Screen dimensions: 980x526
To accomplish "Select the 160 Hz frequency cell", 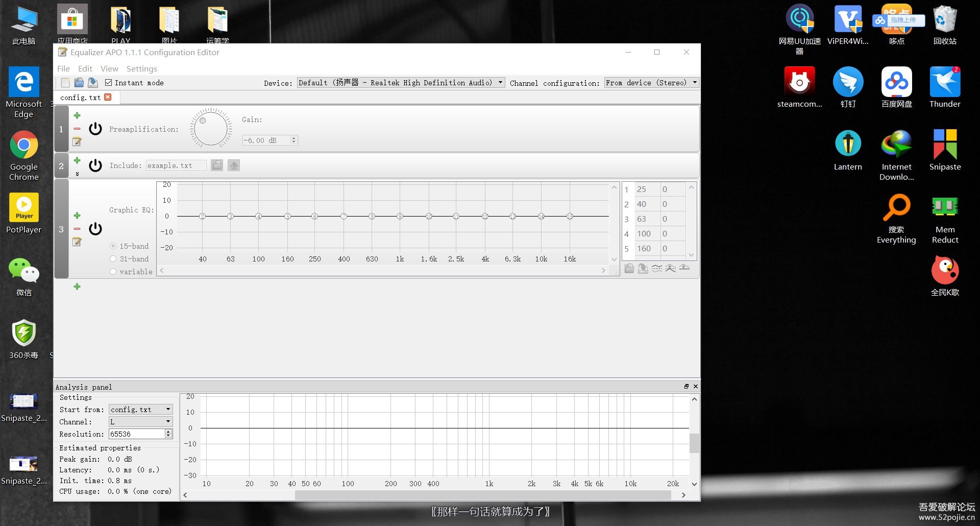I will coord(648,249).
